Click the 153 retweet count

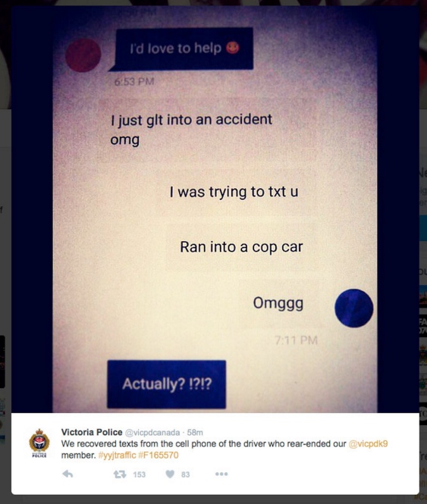point(139,474)
